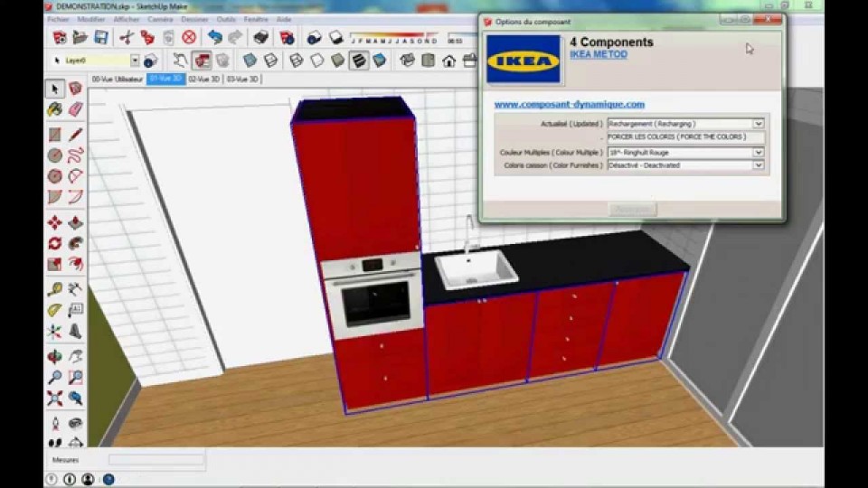This screenshot has width=868, height=488.
Task: Choose the Axes tool
Action: (x=54, y=332)
